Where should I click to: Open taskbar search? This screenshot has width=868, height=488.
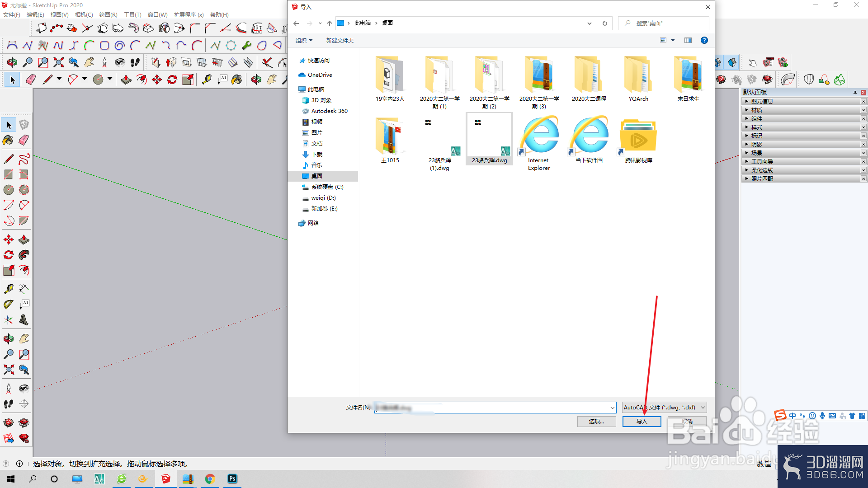pos(33,479)
